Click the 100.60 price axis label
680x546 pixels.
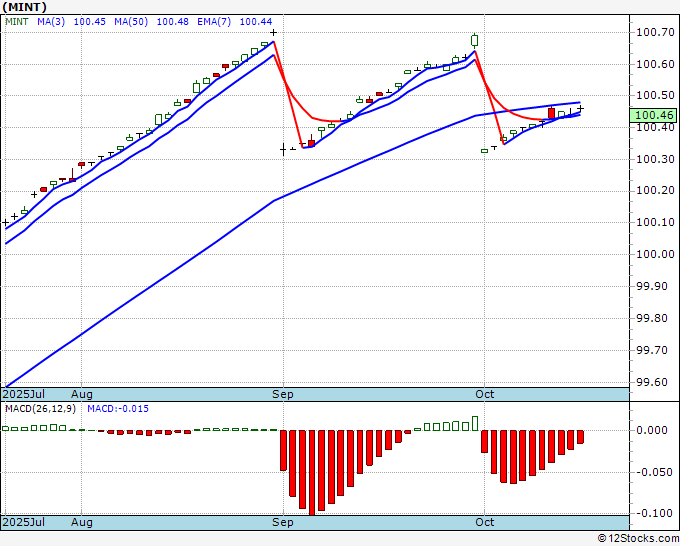[x=655, y=64]
